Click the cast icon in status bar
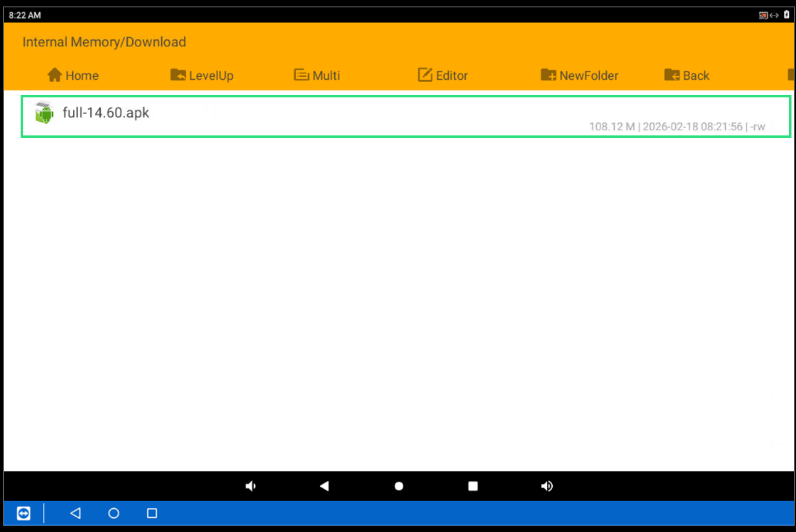796x532 pixels. (762, 15)
